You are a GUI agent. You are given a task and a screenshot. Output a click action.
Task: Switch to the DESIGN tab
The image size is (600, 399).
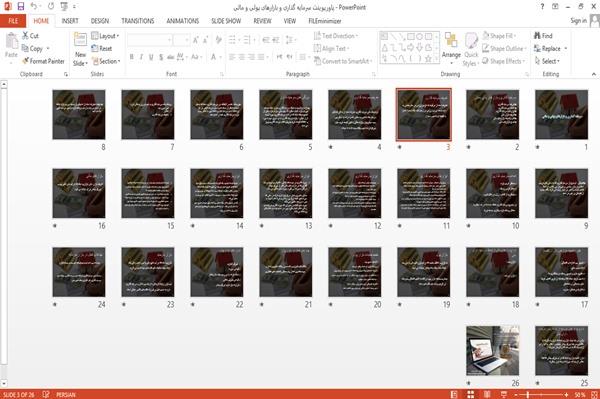point(100,21)
